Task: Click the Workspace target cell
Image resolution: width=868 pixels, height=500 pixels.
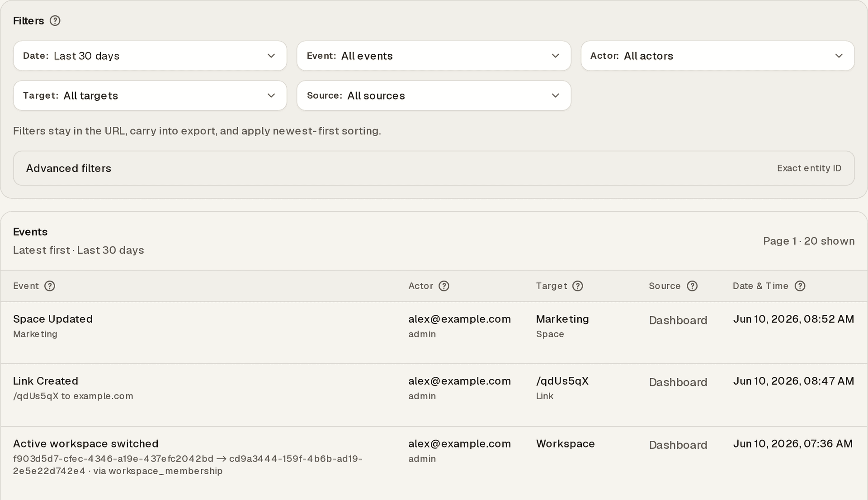Action: point(565,443)
